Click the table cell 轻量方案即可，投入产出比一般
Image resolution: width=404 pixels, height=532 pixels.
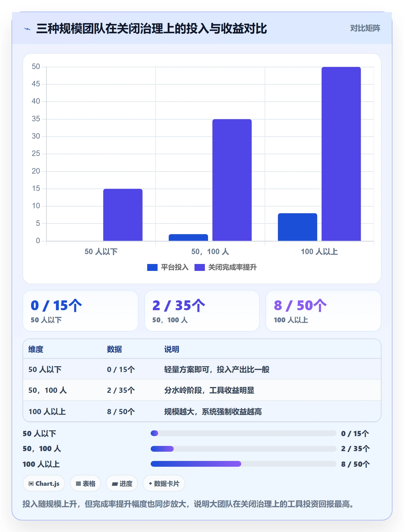click(x=217, y=369)
